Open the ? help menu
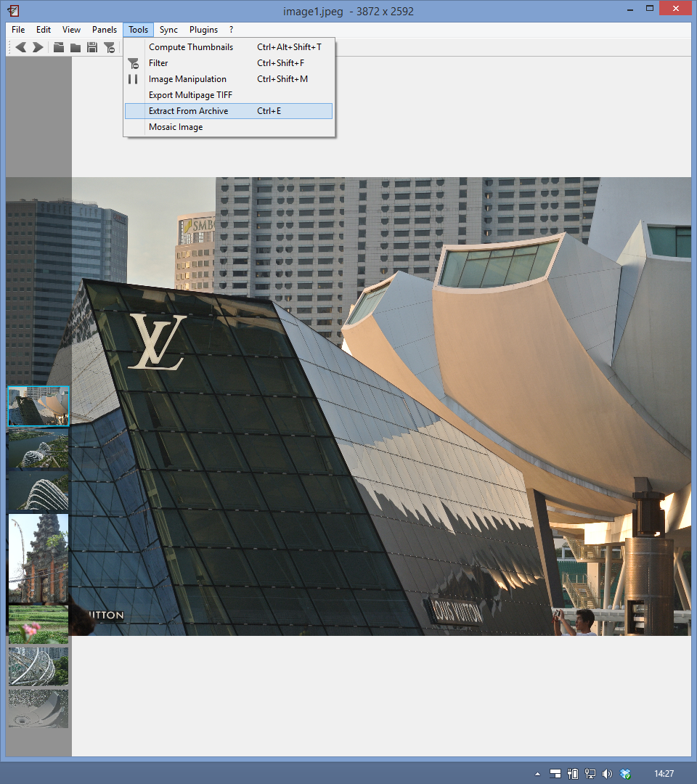 231,30
